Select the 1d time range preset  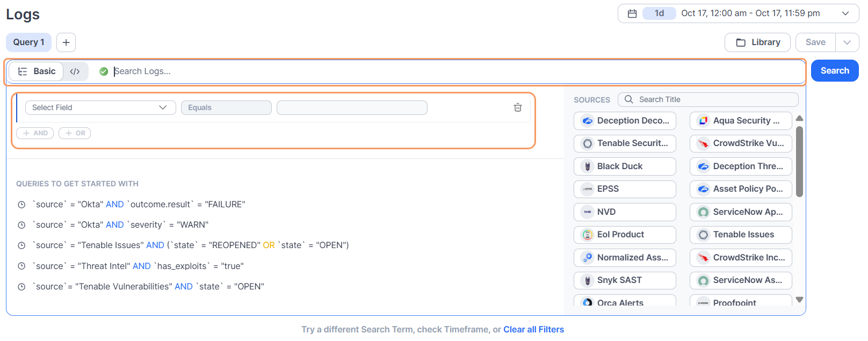point(659,13)
